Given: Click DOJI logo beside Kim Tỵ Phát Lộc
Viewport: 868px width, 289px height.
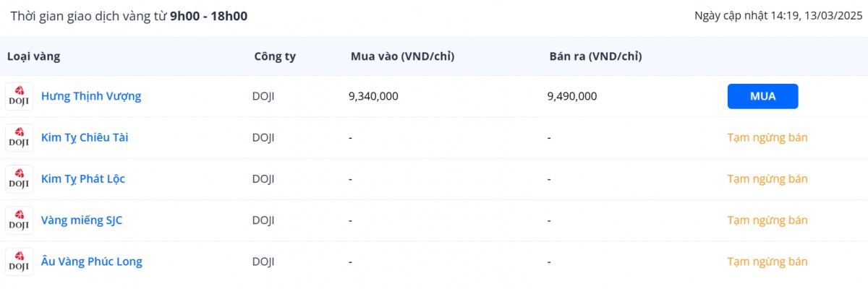Looking at the screenshot, I should coord(19,178).
